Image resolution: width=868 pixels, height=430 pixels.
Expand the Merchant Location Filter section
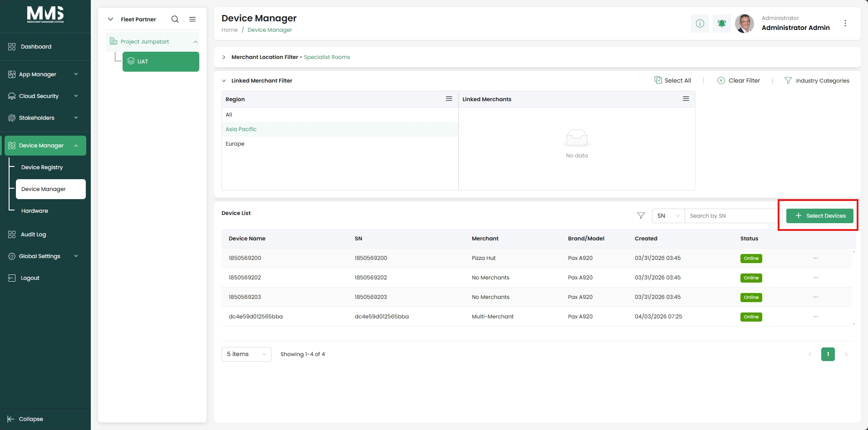coord(224,57)
